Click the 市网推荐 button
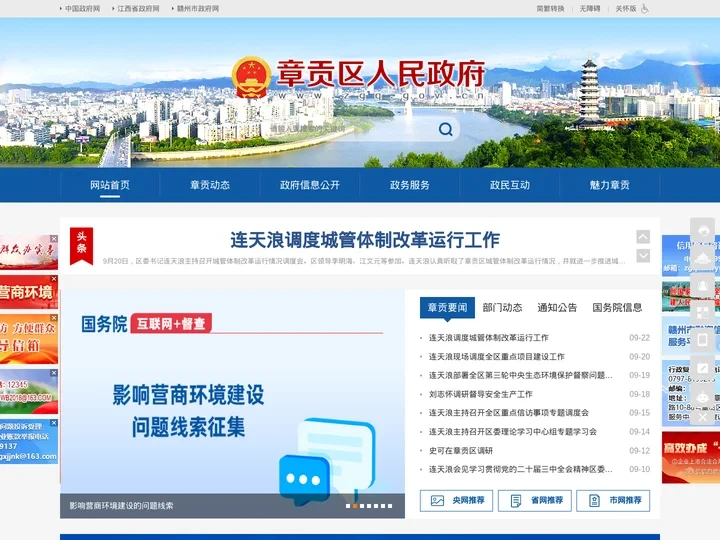The image size is (720, 540). pos(613,501)
